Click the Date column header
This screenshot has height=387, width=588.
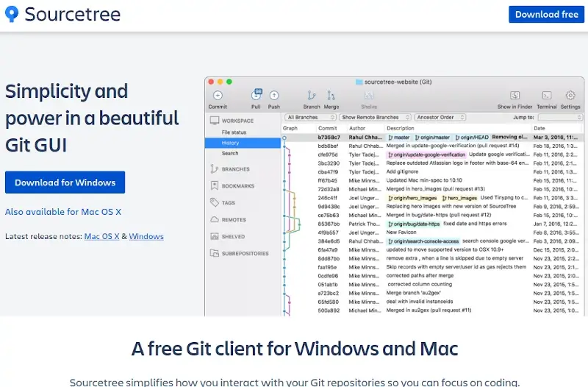point(539,128)
